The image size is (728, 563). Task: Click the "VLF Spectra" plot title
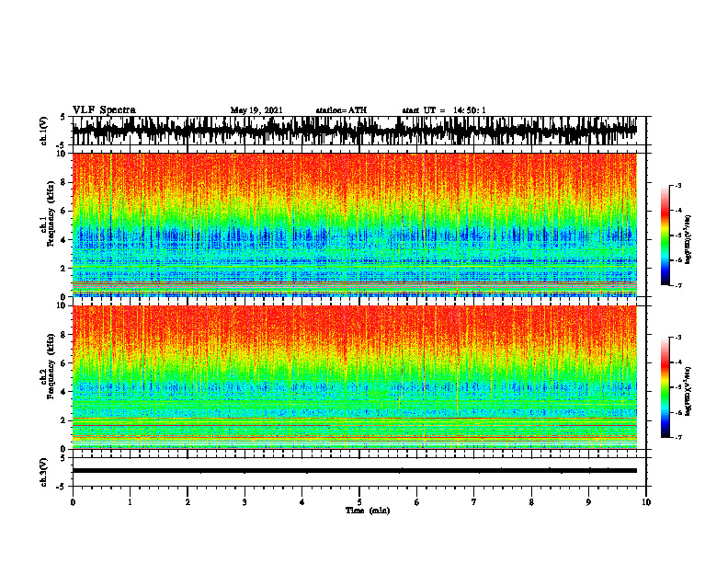(x=104, y=110)
